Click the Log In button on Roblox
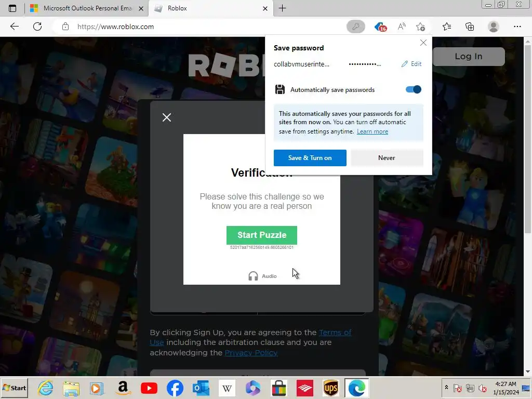This screenshot has height=399, width=532. point(468,56)
